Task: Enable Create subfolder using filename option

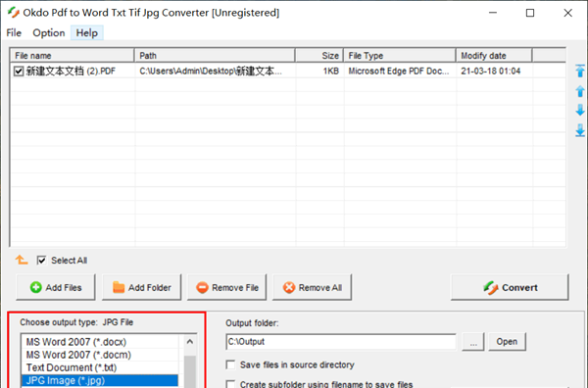Action: click(230, 384)
